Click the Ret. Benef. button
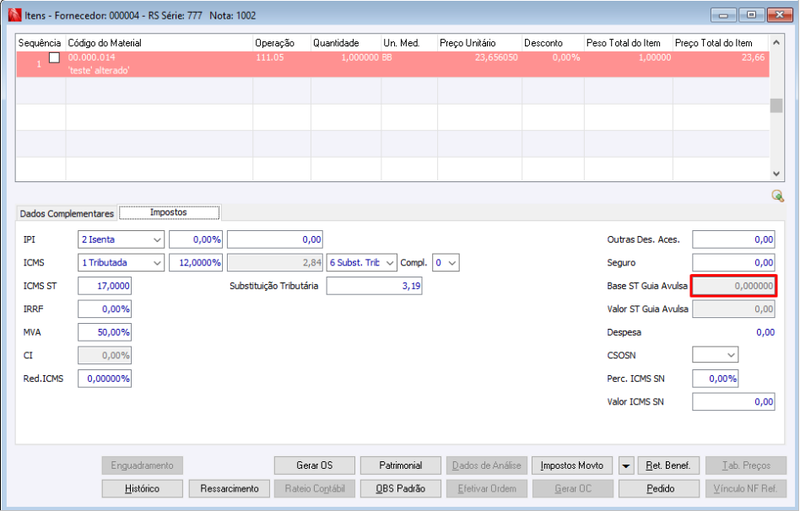The height and width of the screenshot is (511, 800). (668, 465)
